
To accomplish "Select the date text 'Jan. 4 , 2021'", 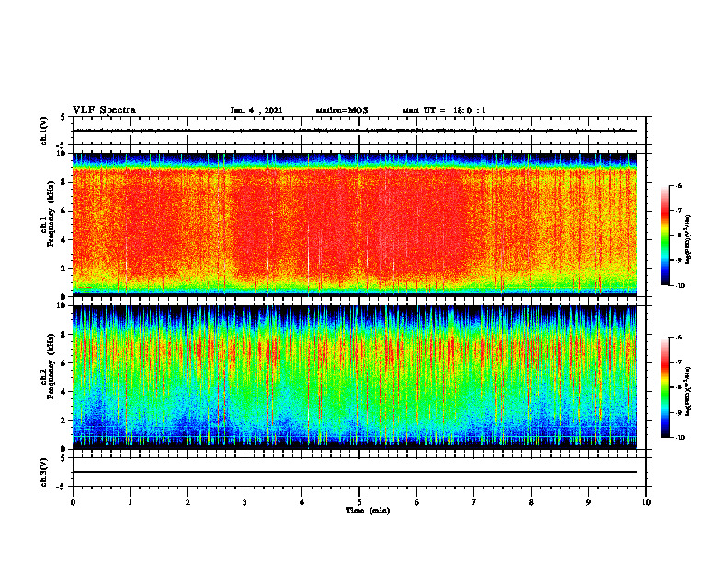I will coord(256,110).
